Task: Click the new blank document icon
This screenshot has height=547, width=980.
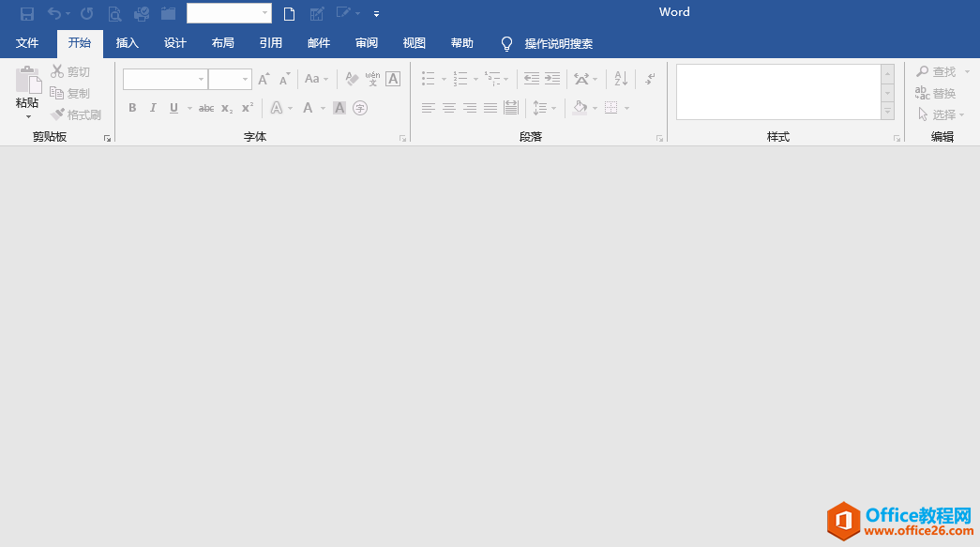Action: coord(289,13)
